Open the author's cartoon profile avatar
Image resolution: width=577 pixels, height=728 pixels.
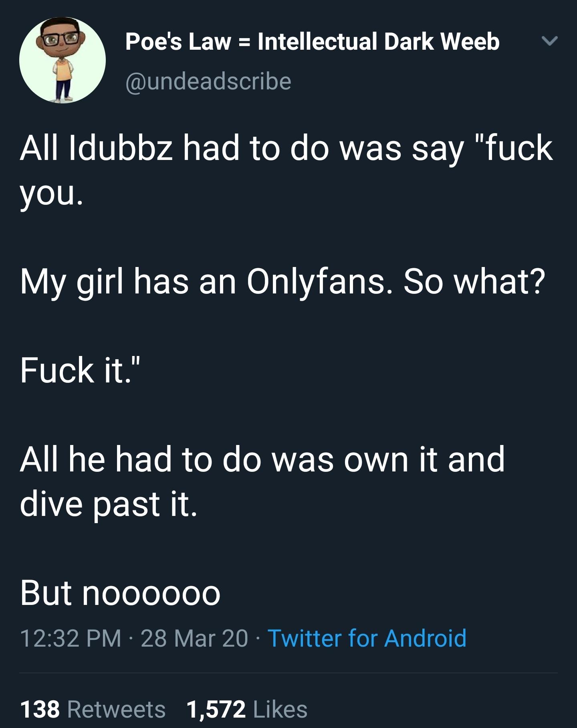coord(63,60)
